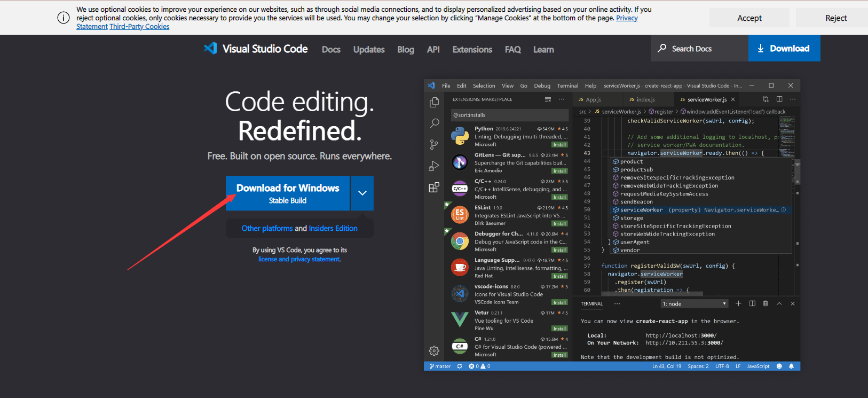Click the synchronize changes icon in the status bar

coord(460,366)
